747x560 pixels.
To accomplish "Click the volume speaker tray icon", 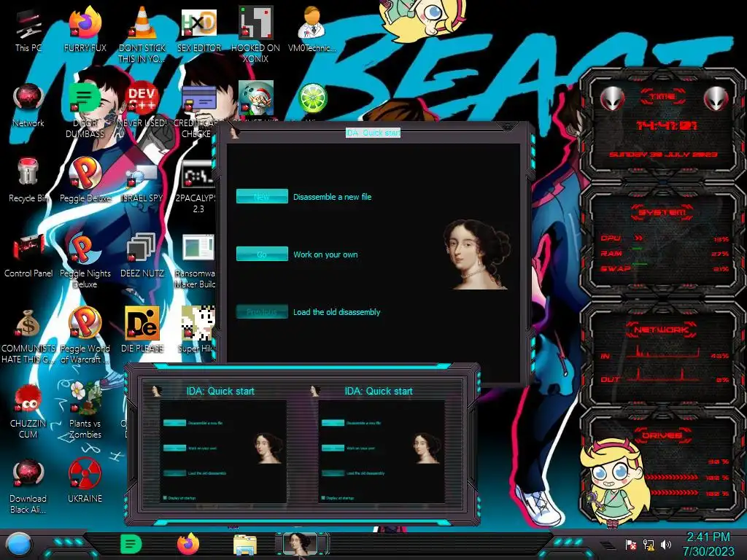I will coord(666,545).
